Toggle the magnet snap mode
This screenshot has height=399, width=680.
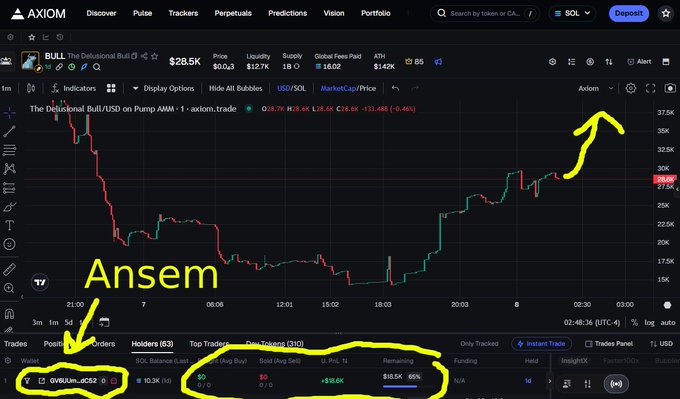click(x=10, y=314)
